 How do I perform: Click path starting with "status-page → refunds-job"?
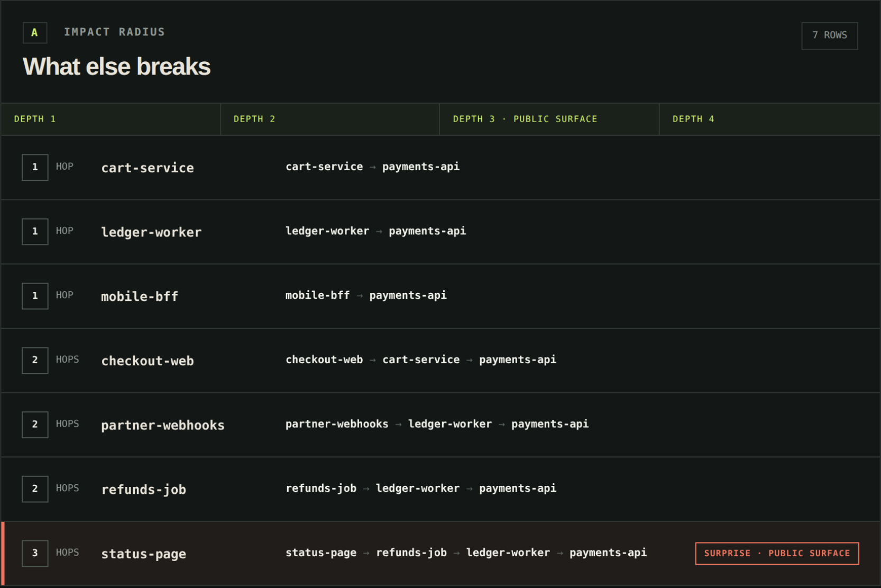[466, 553]
